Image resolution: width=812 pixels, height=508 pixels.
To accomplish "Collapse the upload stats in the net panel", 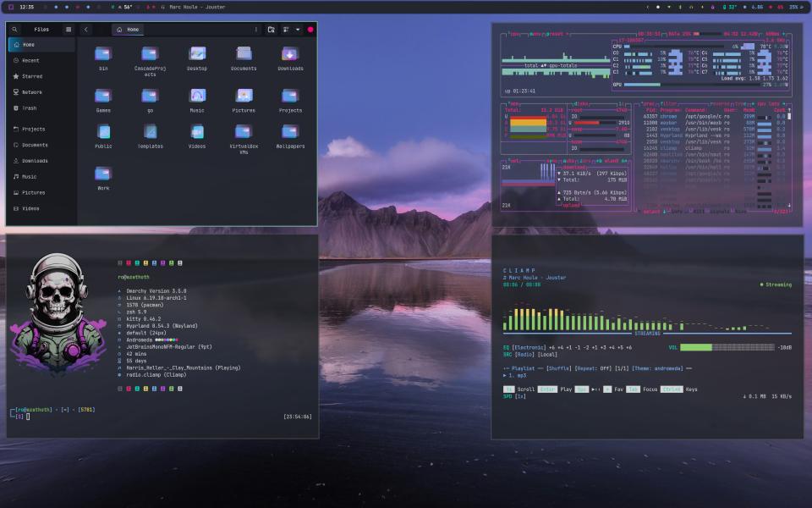I will pyautogui.click(x=559, y=192).
